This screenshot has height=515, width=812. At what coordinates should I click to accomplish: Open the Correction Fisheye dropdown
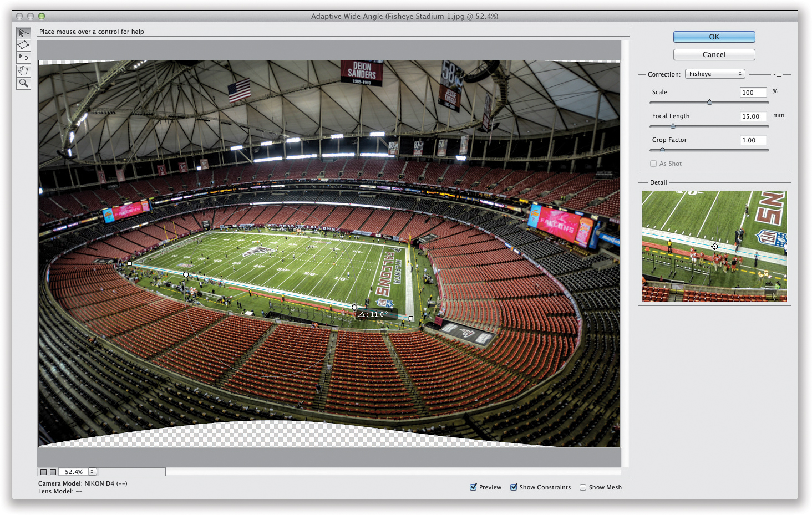715,74
